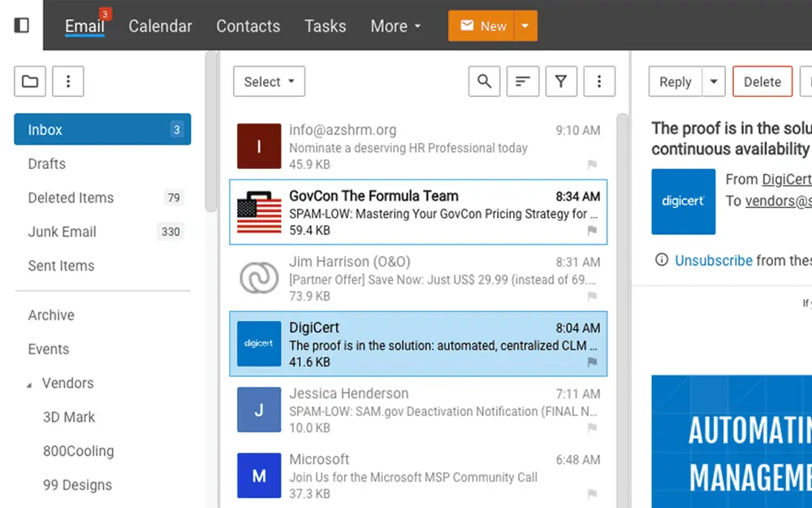Open message list three-dot menu
This screenshot has height=508, width=812.
click(599, 81)
